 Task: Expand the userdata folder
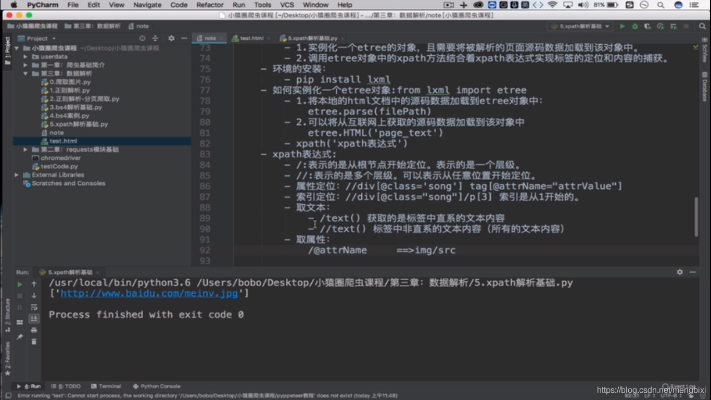click(x=25, y=57)
